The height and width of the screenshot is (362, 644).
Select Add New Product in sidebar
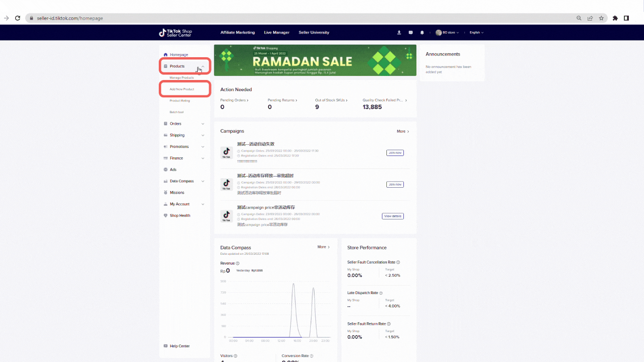tap(182, 89)
